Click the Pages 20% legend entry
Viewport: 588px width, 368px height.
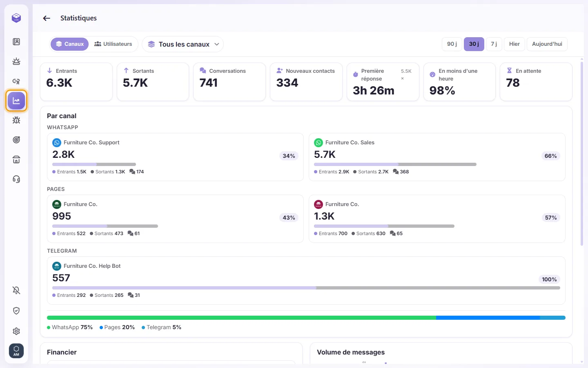[117, 328]
